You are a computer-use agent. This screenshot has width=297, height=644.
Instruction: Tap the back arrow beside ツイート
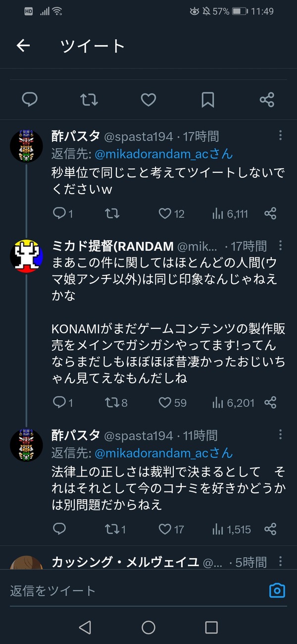[x=23, y=46]
